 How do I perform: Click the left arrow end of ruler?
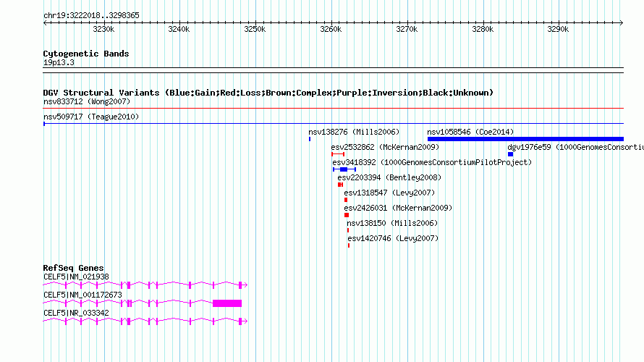tap(45, 23)
